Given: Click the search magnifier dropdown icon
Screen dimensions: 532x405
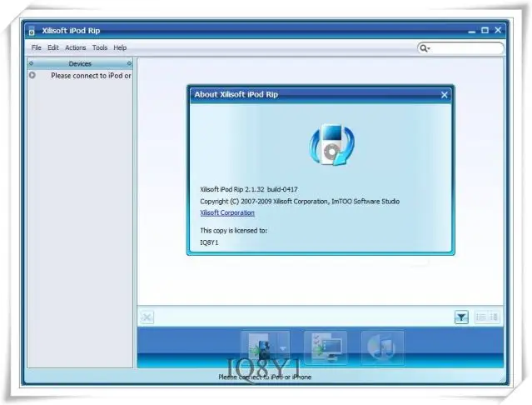Looking at the screenshot, I should tap(425, 48).
